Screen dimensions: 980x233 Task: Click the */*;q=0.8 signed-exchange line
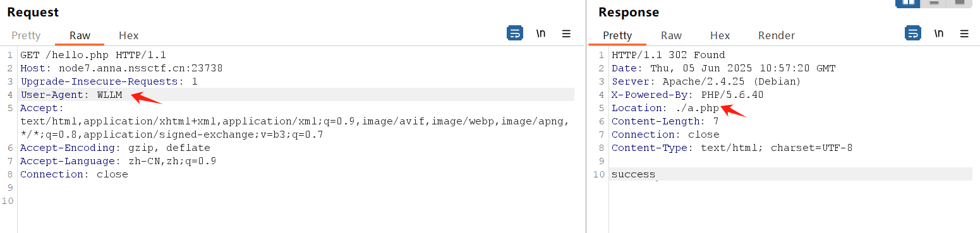pyautogui.click(x=172, y=134)
